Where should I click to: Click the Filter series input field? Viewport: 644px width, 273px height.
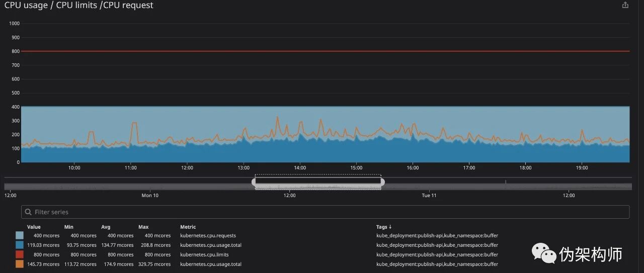point(327,212)
